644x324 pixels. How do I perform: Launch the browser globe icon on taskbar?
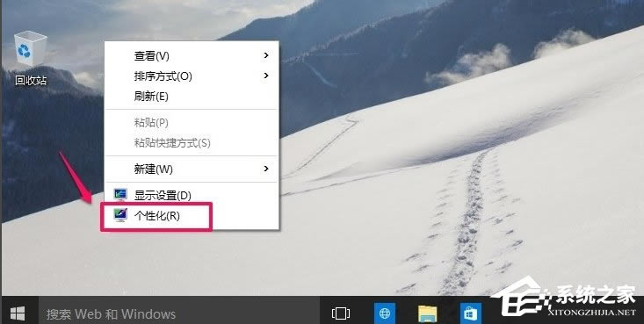(x=385, y=313)
